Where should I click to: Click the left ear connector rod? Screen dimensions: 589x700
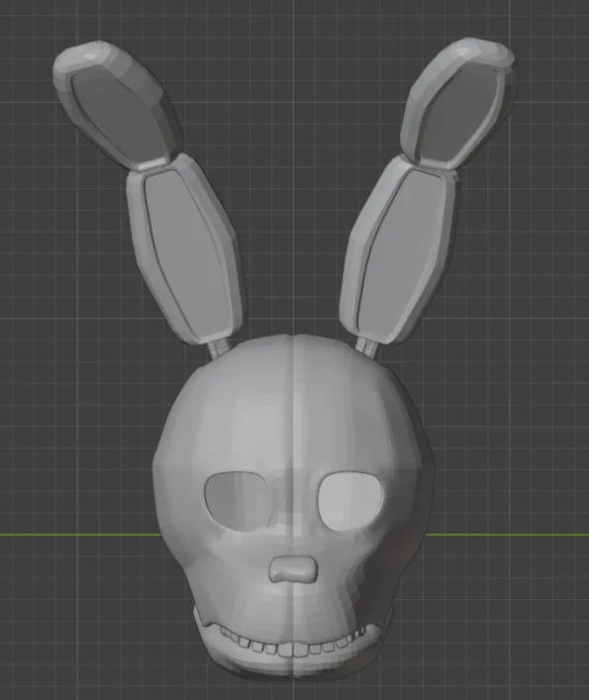[219, 349]
